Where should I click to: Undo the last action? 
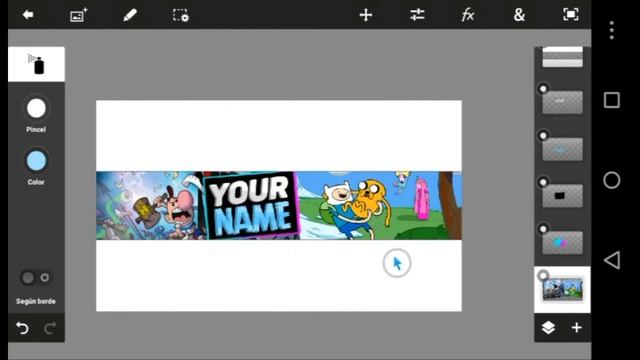click(22, 328)
